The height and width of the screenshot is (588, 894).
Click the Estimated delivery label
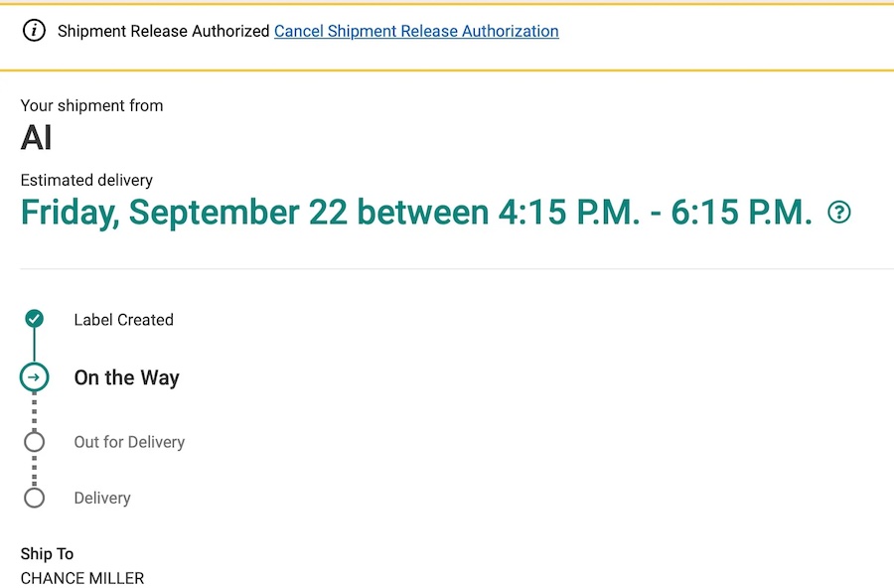tap(86, 180)
